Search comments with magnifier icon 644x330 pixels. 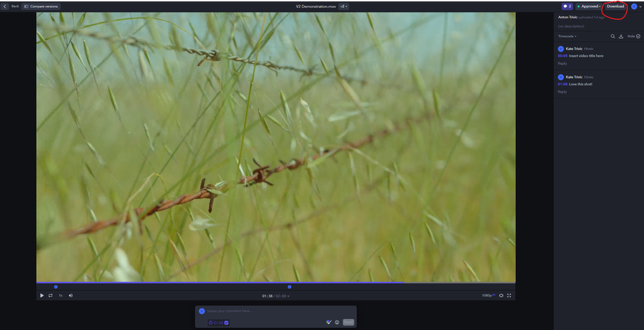point(613,36)
